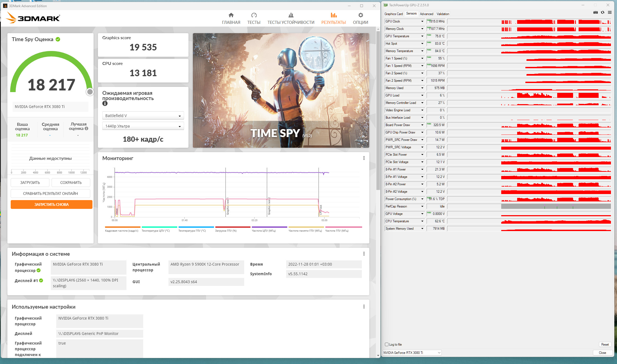Click the info icon beside expected game performance
The image size is (617, 364).
[105, 104]
